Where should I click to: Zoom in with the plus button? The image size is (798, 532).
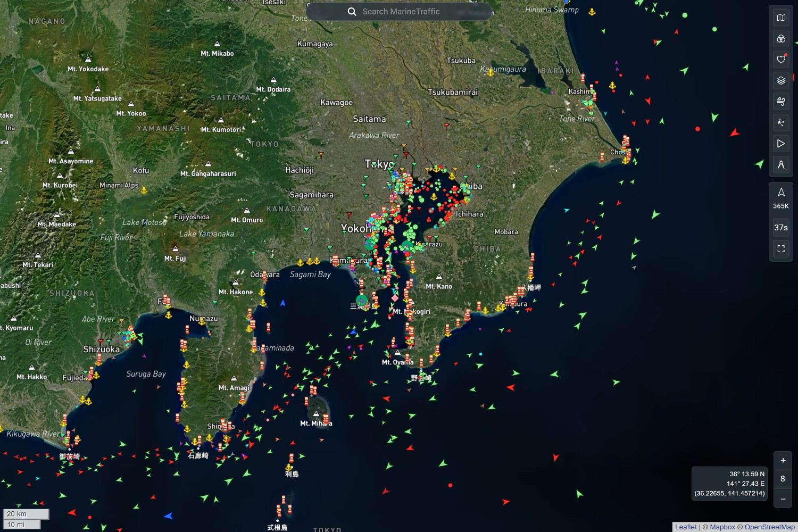click(x=783, y=461)
